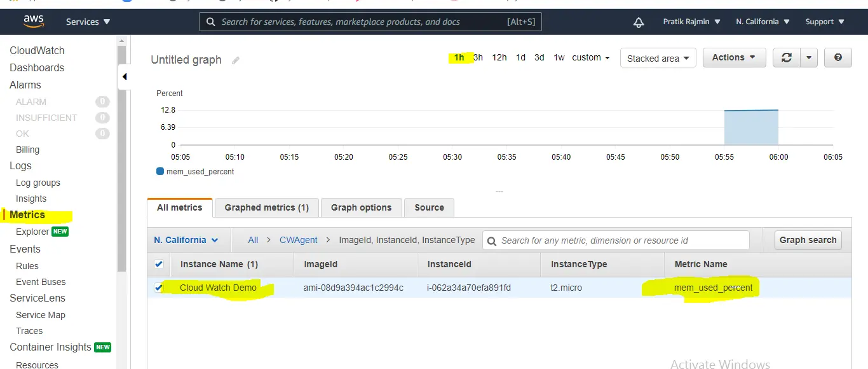Click the Graph search button
868x369 pixels.
808,240
